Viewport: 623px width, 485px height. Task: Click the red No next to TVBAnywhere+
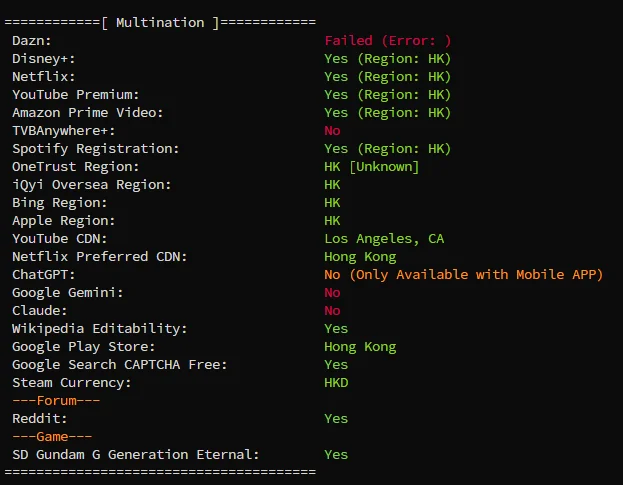coord(332,131)
